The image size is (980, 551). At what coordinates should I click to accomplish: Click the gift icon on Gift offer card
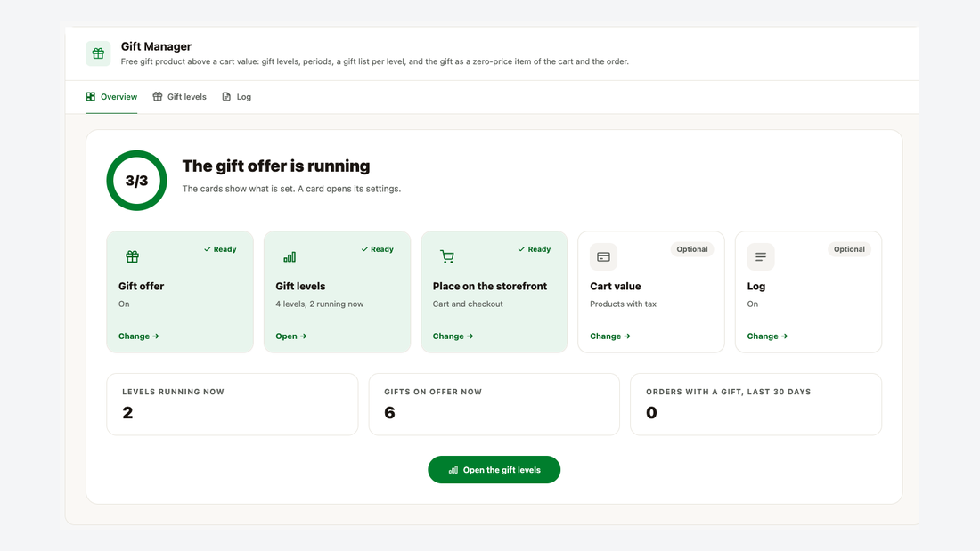click(132, 256)
